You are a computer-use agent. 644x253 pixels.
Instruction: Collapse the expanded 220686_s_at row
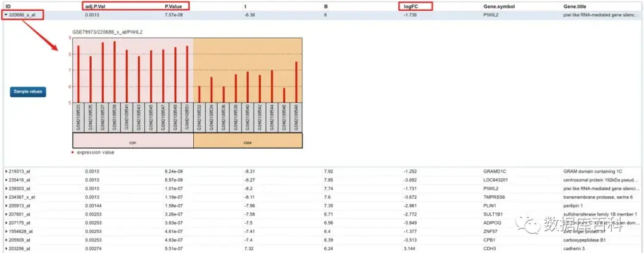pos(6,15)
